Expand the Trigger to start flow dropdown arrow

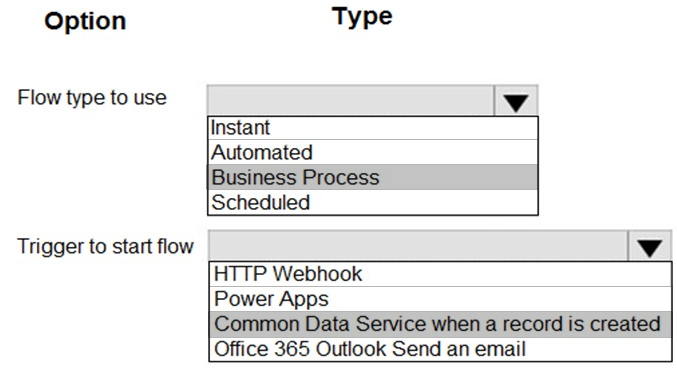pyautogui.click(x=650, y=246)
